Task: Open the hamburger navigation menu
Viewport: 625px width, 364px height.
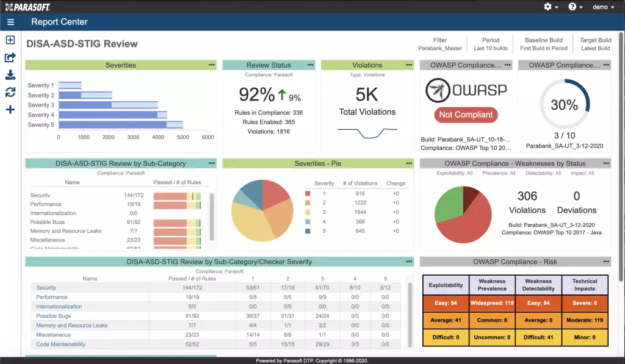Action: coord(11,23)
